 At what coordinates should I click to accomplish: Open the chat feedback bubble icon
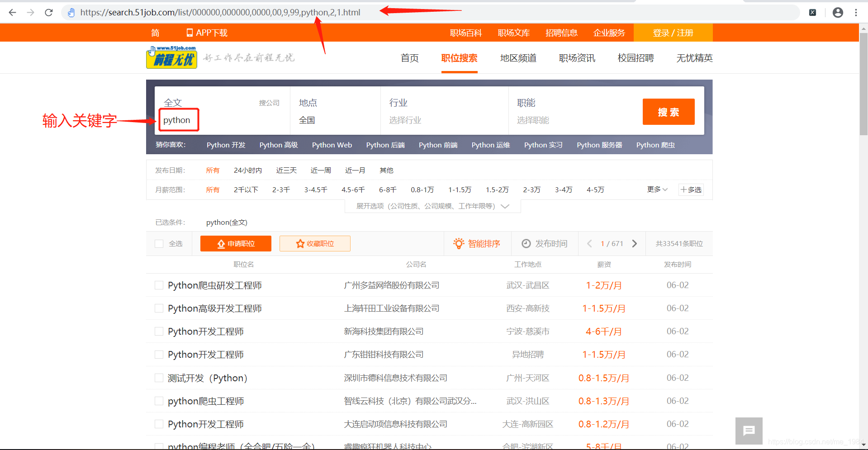[749, 431]
